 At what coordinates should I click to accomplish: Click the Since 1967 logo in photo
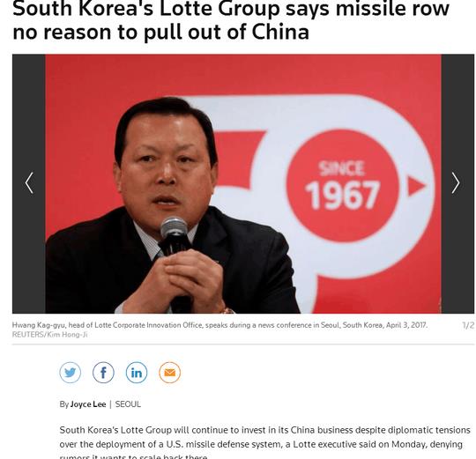342,186
